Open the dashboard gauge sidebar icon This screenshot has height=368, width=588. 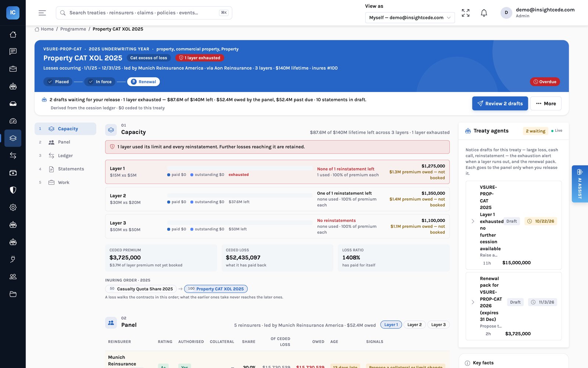click(13, 121)
